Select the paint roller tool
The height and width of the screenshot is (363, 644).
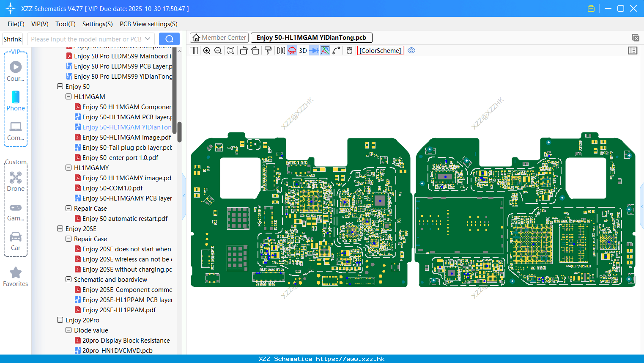[268, 51]
